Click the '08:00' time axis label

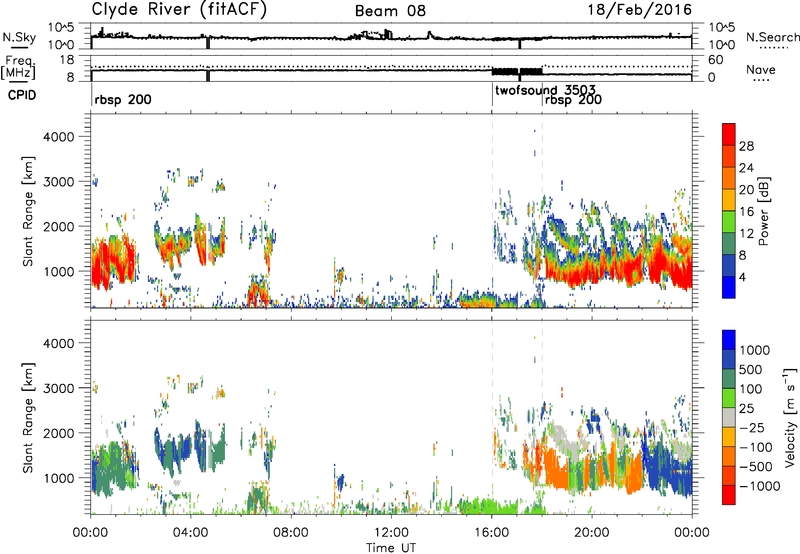pyautogui.click(x=291, y=532)
